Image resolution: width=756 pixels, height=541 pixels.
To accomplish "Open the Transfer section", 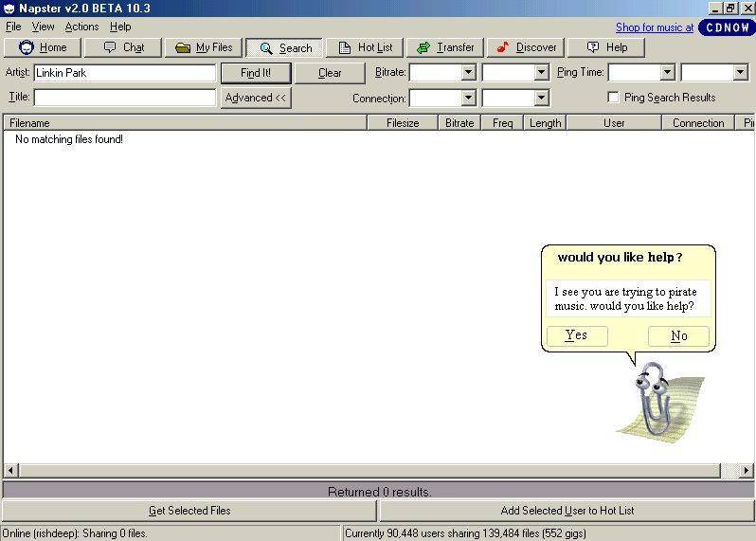I will (445, 47).
